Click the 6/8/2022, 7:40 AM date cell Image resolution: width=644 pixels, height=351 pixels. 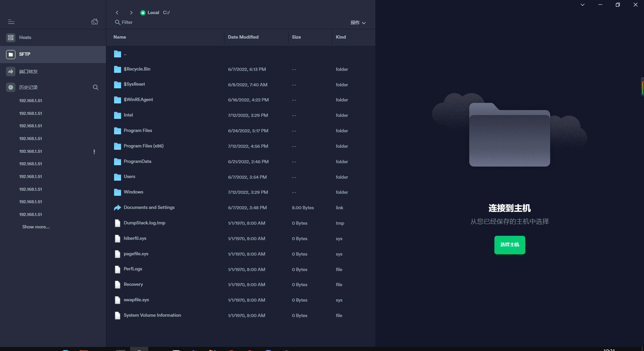(248, 85)
